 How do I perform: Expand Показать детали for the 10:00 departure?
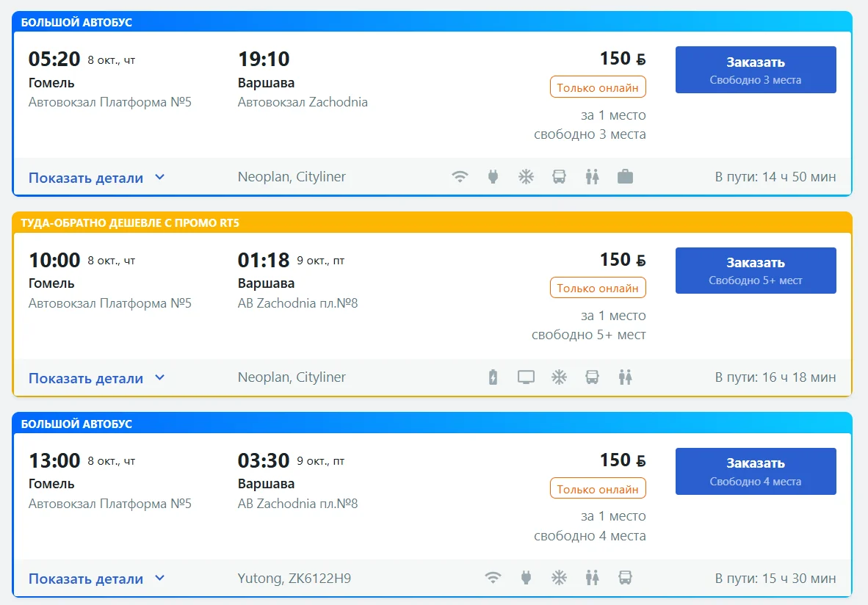tap(97, 378)
